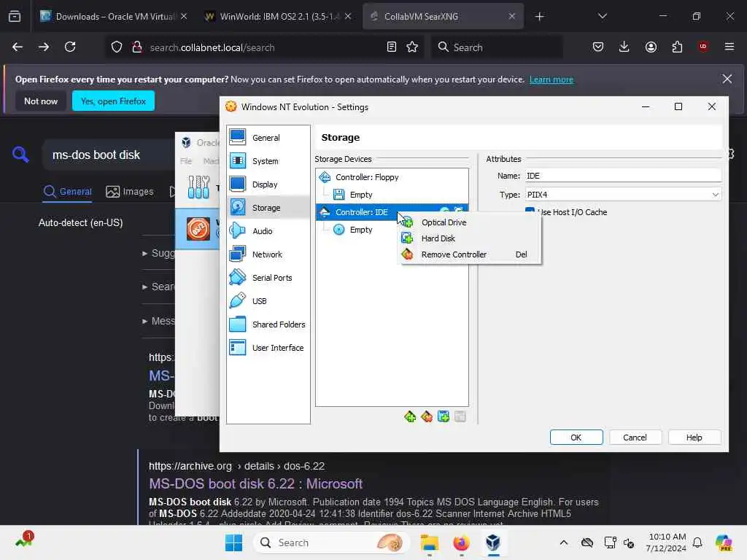747x560 pixels.
Task: Choose Hard Disk from context menu
Action: [471, 238]
